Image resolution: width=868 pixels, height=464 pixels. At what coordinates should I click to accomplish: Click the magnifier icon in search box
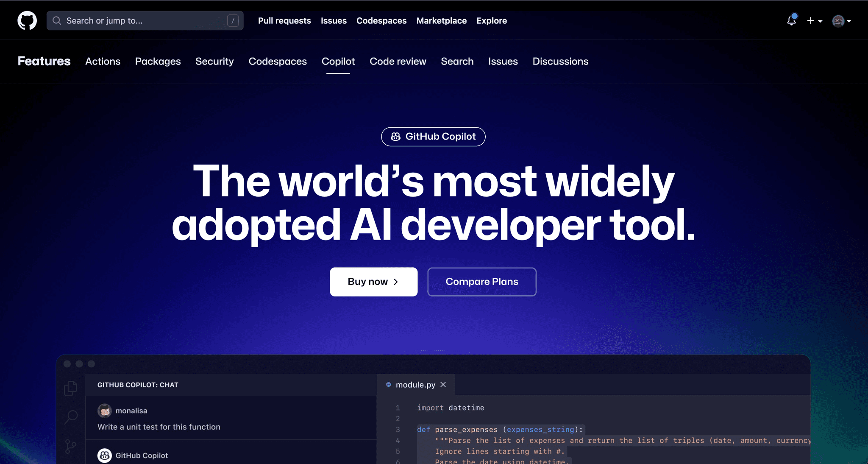coord(57,20)
